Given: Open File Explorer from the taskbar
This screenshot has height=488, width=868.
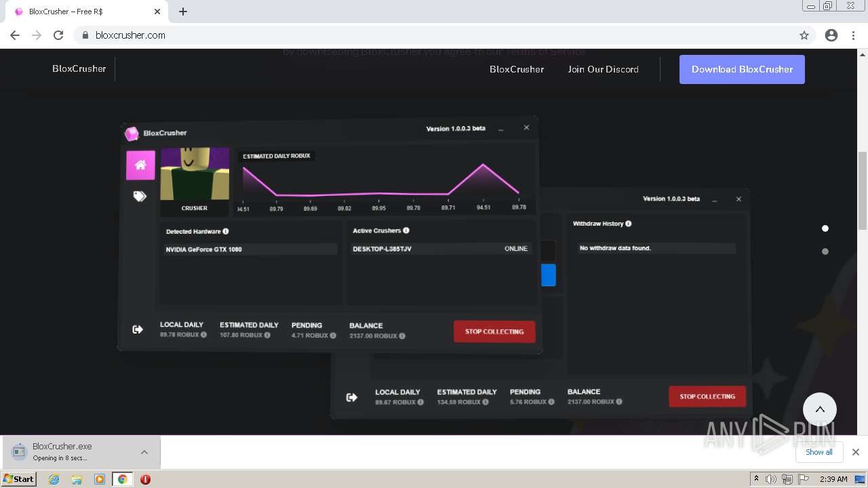Looking at the screenshot, I should (77, 479).
